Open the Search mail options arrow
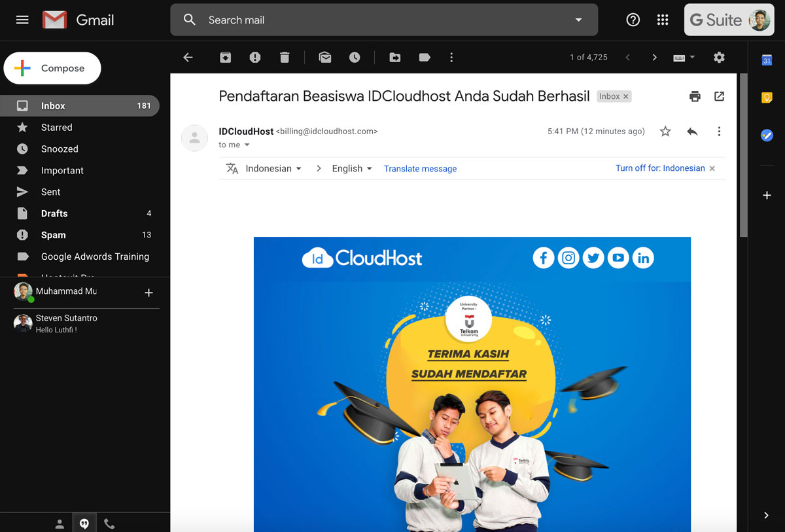 578,20
